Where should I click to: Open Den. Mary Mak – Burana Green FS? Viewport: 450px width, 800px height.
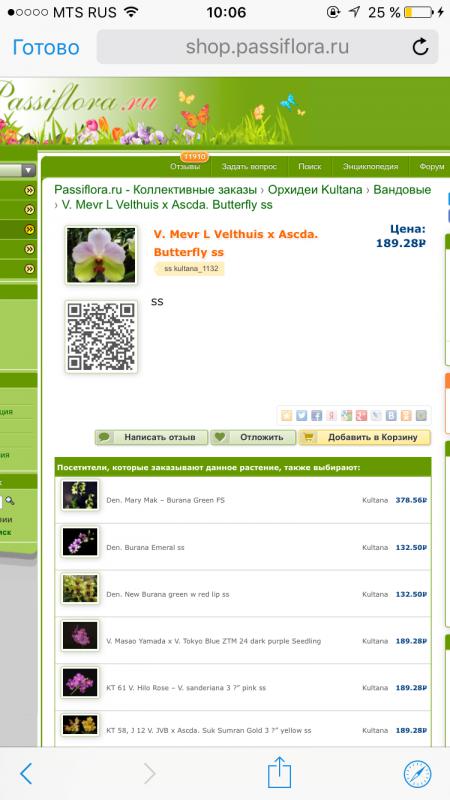[x=165, y=501]
